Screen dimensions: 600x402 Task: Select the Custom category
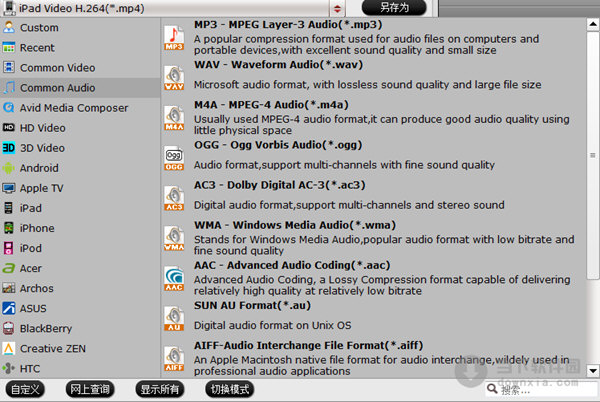pos(80,28)
